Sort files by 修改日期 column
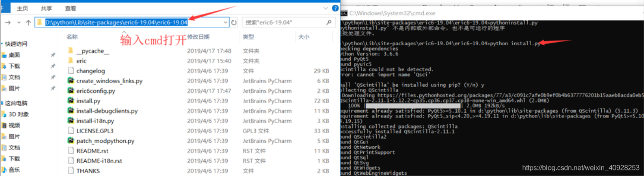The height and width of the screenshot is (176, 644). [x=198, y=37]
